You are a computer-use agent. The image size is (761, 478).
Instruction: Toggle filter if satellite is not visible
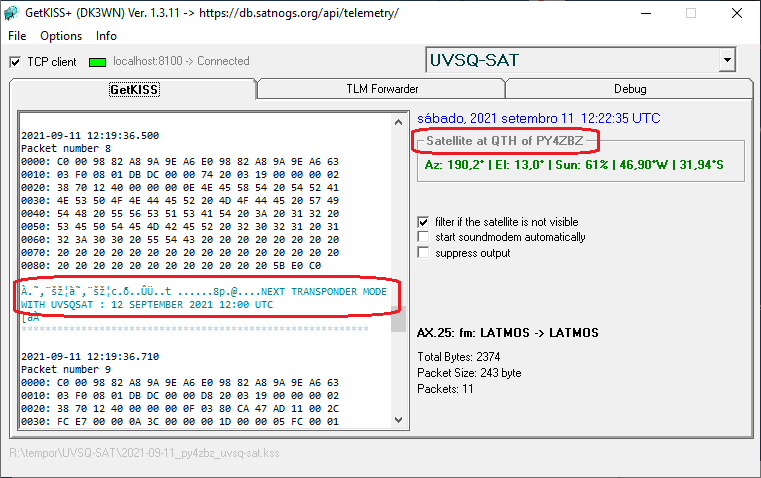(x=423, y=222)
